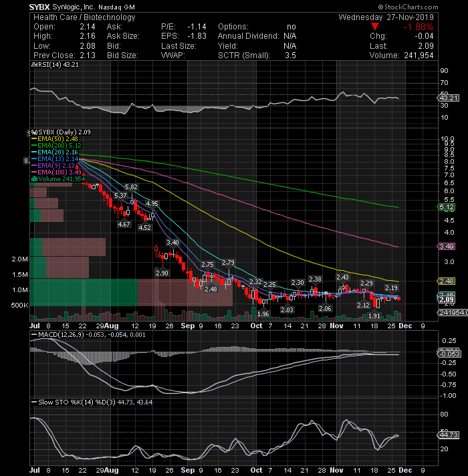The width and height of the screenshot is (468, 476).
Task: Select the SYBX (Daily) 2.09 legend entry
Action: tap(61, 132)
